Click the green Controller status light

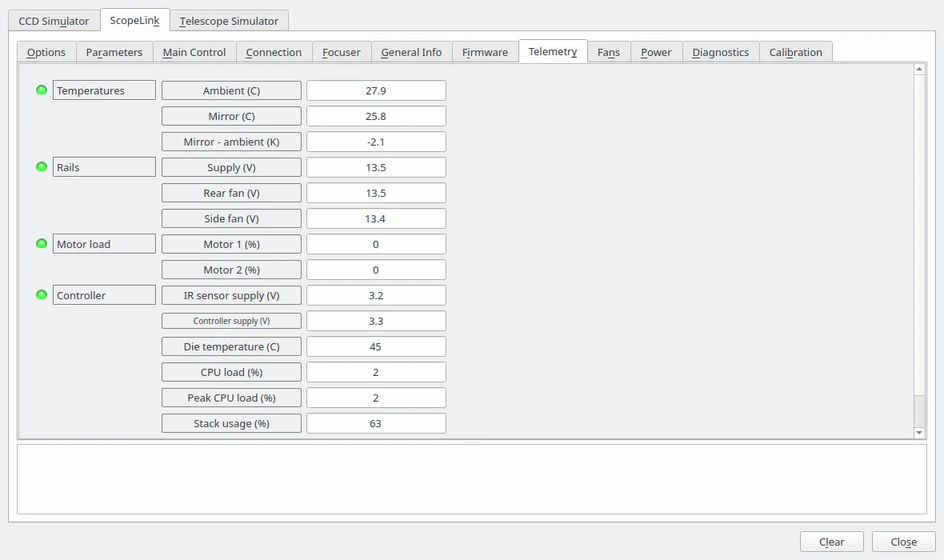pos(42,295)
